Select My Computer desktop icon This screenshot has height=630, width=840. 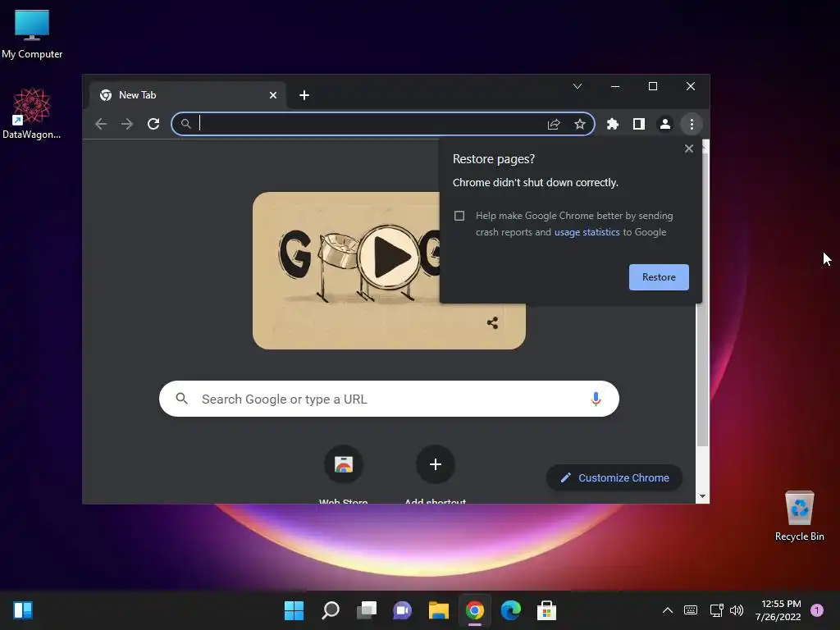(x=32, y=34)
